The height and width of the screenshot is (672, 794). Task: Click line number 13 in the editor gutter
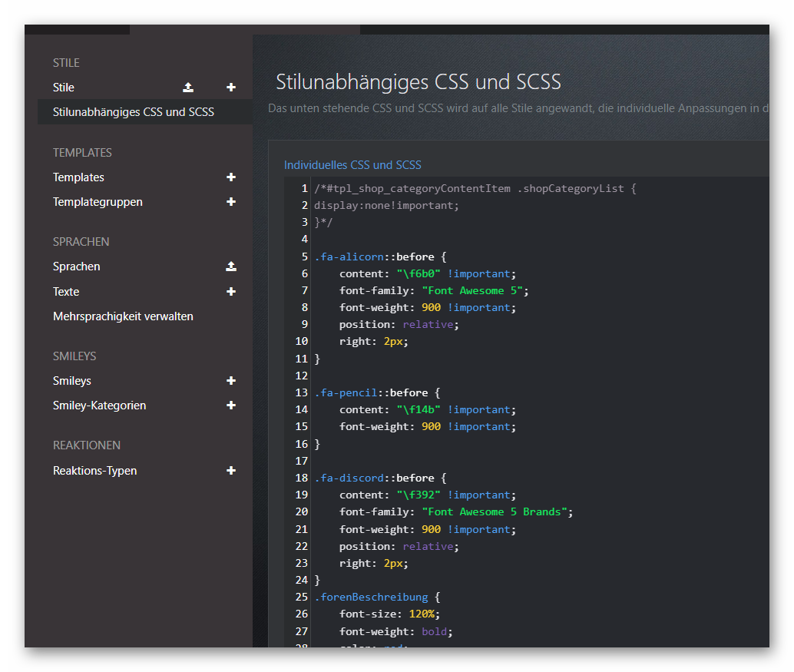(x=301, y=392)
